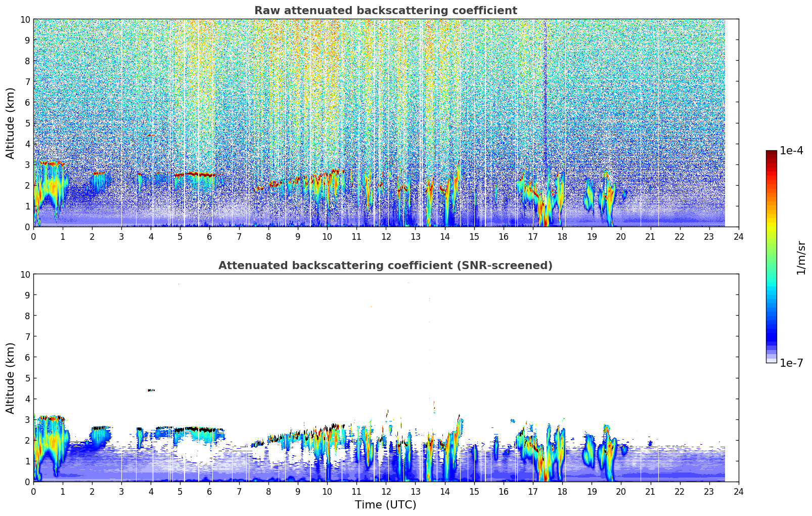The image size is (812, 516).
Task: Select hour 24 on the top plot's time axis
Action: 738,236
